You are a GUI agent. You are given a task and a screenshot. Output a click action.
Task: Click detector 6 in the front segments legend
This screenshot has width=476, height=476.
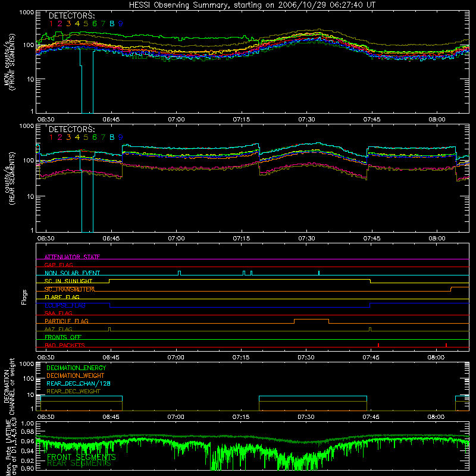point(95,23)
